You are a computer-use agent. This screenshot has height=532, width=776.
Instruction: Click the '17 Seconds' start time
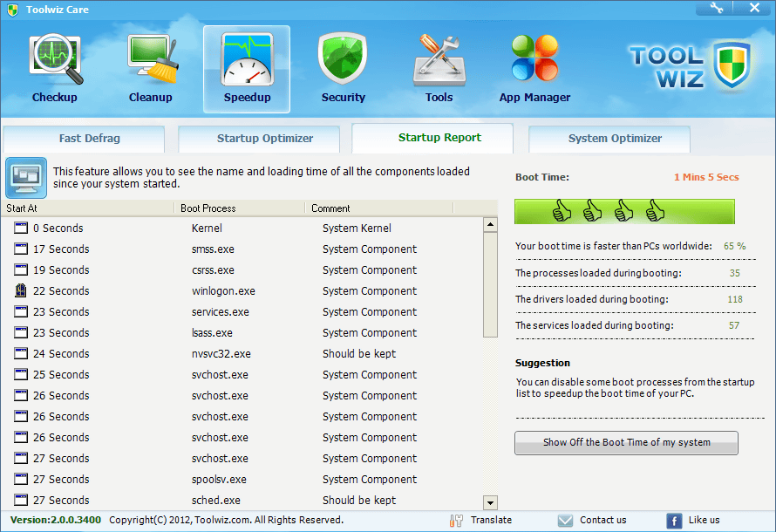coord(61,249)
